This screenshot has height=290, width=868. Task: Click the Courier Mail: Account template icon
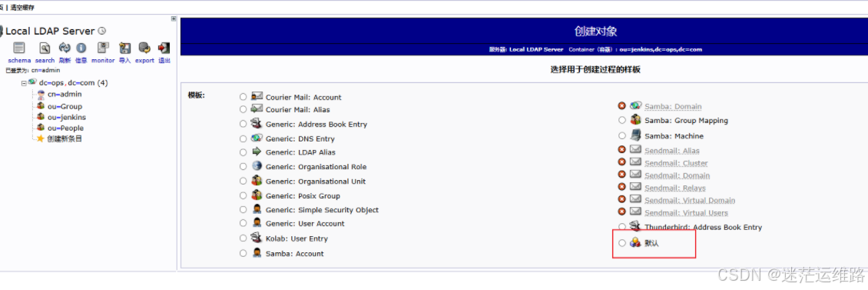coord(257,96)
